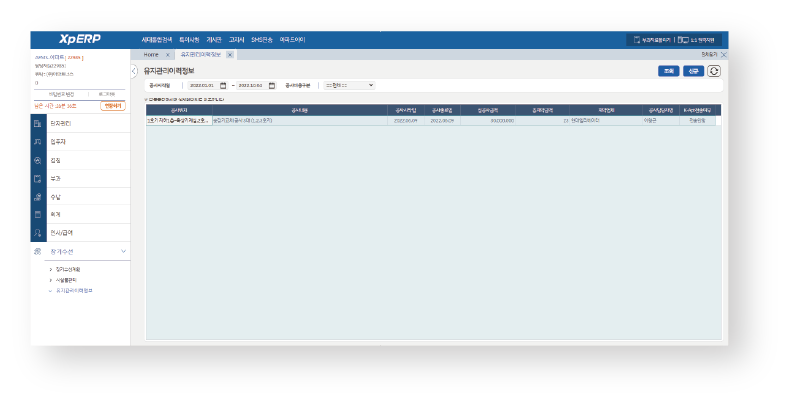Open the 특이사항 top menu
790x406 pixels.
(189, 40)
